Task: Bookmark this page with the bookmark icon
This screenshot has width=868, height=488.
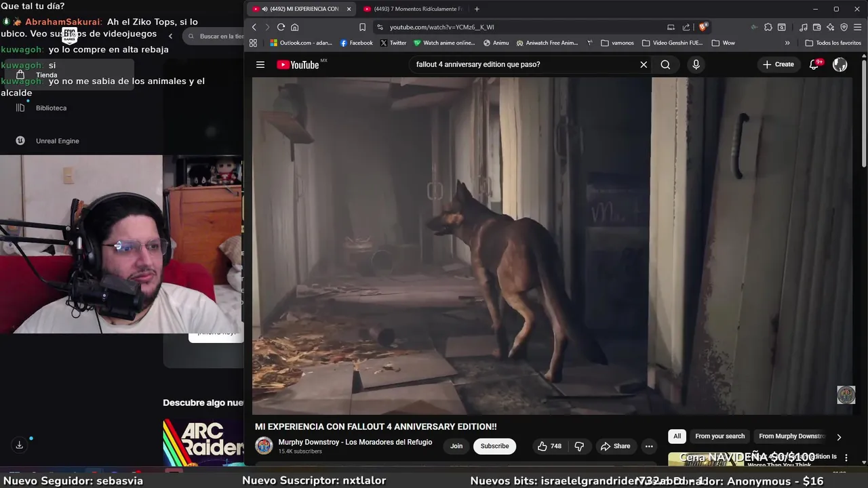Action: pos(362,27)
